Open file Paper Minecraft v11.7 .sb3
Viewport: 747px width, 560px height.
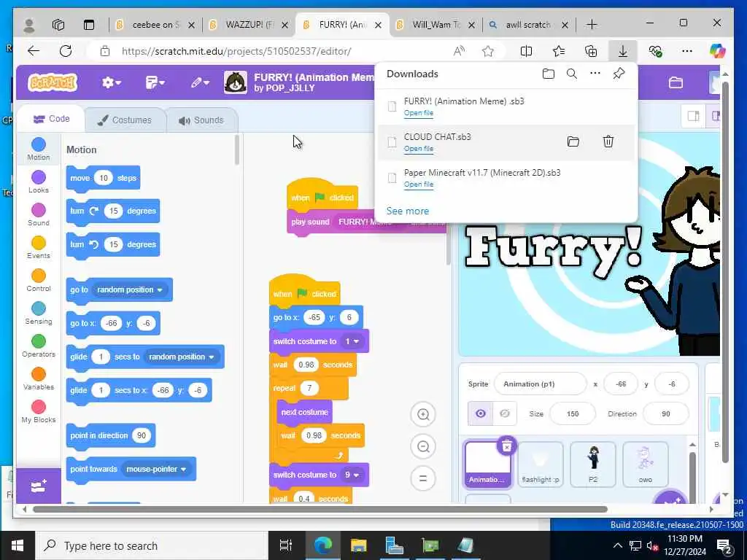(419, 184)
